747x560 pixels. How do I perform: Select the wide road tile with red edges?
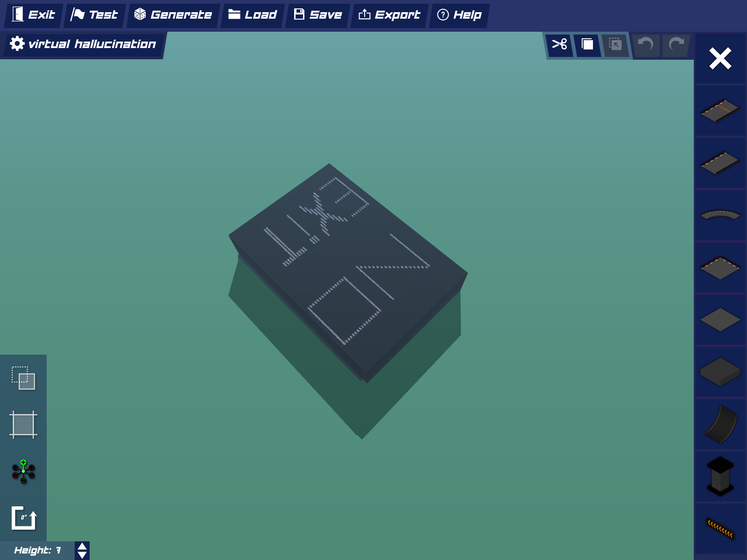click(720, 268)
